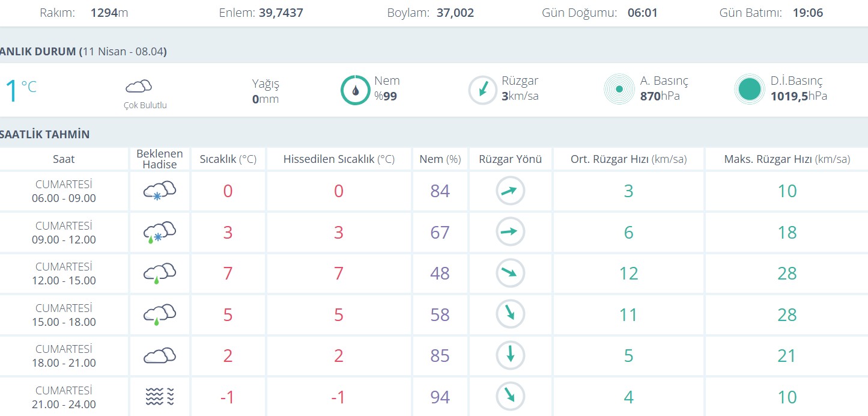Click the Gün Batımı 19:06 value
The width and height of the screenshot is (868, 416).
coord(806,13)
